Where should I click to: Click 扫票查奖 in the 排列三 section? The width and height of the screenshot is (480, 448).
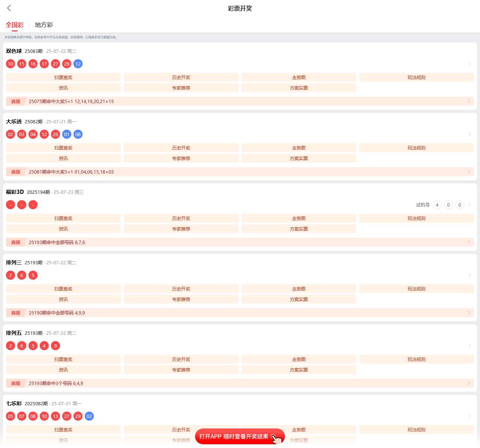pyautogui.click(x=63, y=289)
